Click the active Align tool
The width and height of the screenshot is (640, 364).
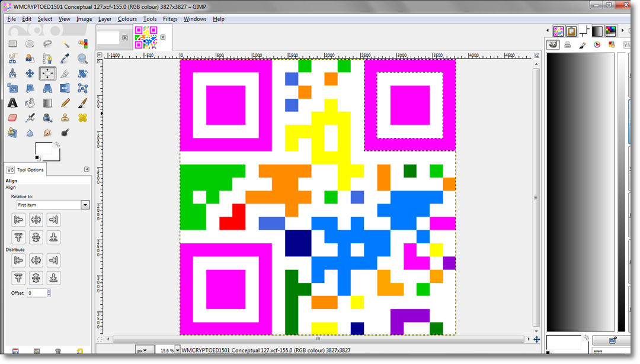click(x=47, y=73)
